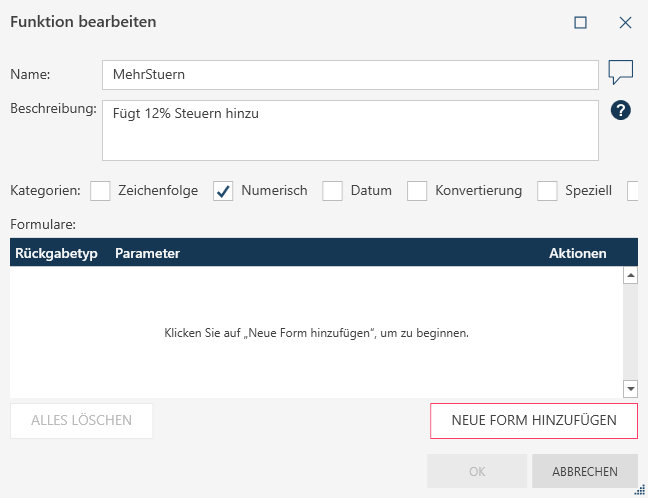Cancel with the Abbrechen button
The width and height of the screenshot is (648, 498).
(584, 471)
